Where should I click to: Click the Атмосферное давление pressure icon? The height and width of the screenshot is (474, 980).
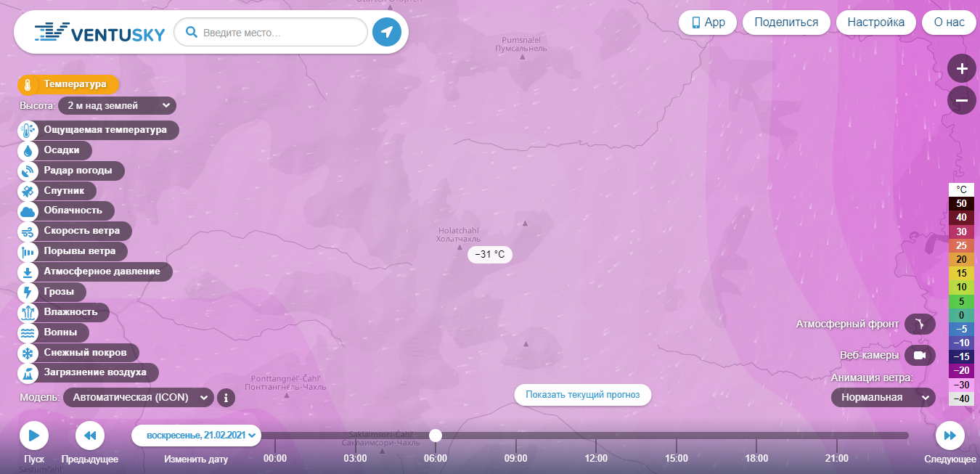click(28, 272)
